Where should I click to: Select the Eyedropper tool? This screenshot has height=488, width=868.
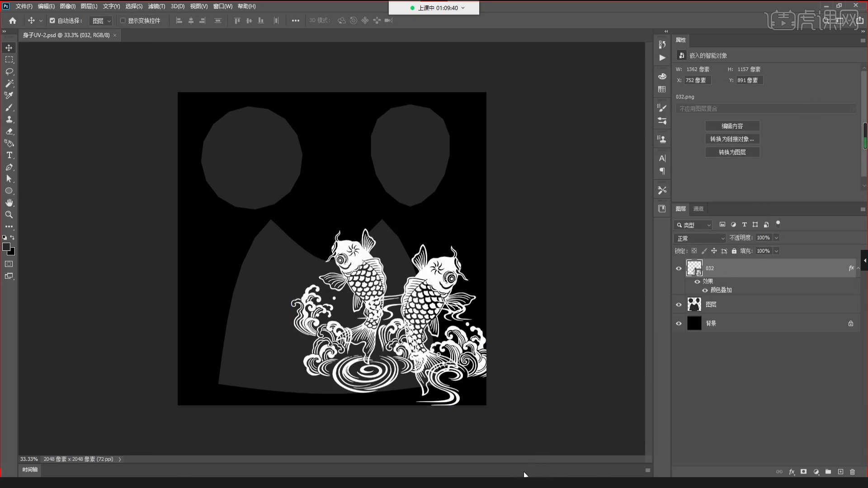(x=9, y=95)
